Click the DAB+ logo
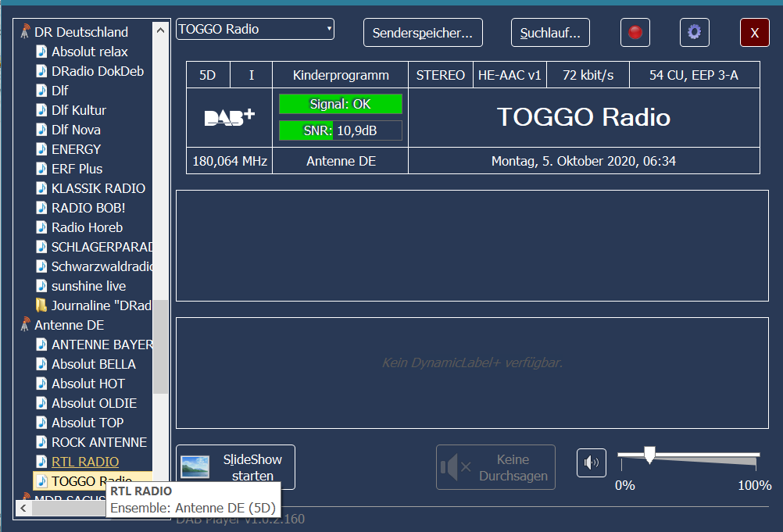 coord(229,118)
